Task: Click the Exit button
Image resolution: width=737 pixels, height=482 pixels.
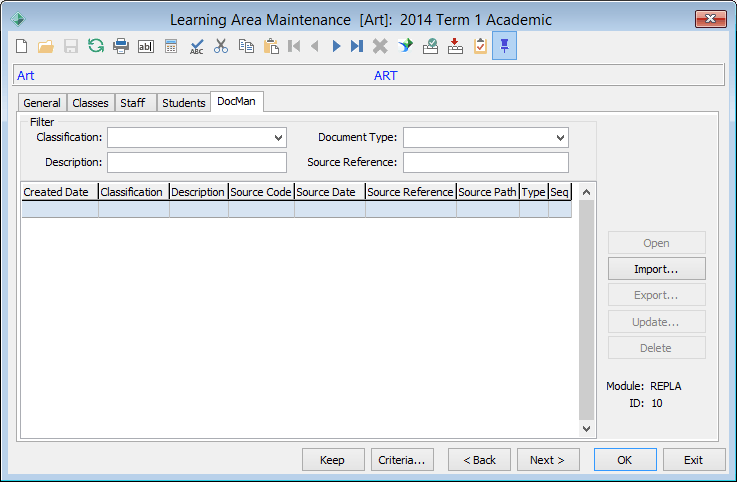Action: click(x=694, y=459)
